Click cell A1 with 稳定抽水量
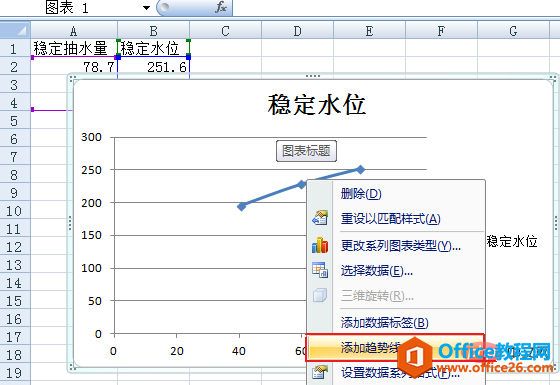This screenshot has height=385, width=560. (74, 48)
